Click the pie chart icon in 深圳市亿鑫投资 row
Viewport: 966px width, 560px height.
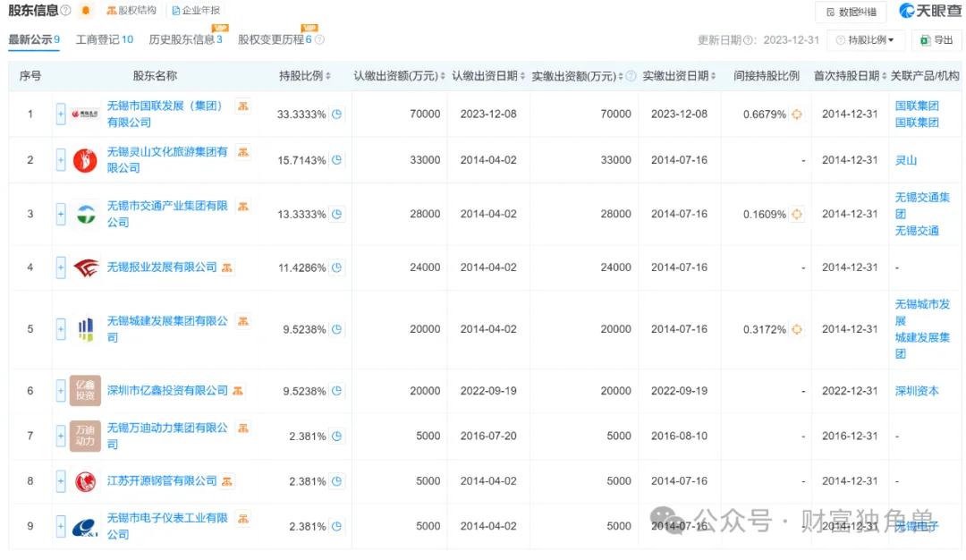pyautogui.click(x=336, y=391)
